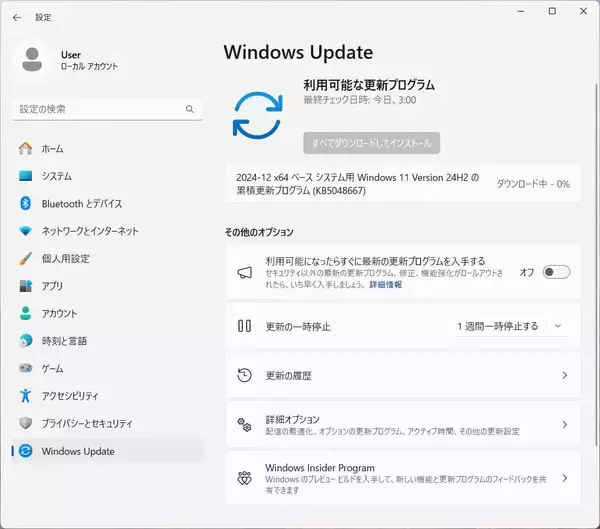Click into the 設定の検索 search field
This screenshot has width=600, height=529.
coord(107,109)
